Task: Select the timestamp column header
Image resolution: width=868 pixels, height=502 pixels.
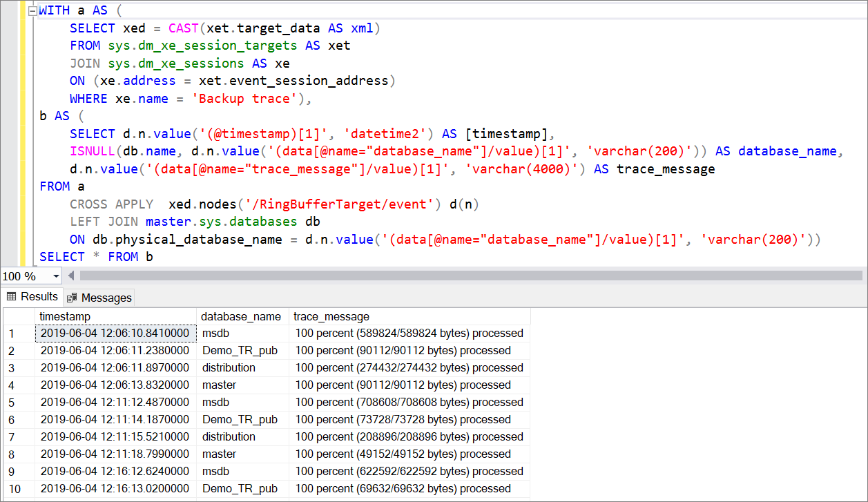Action: pos(115,316)
